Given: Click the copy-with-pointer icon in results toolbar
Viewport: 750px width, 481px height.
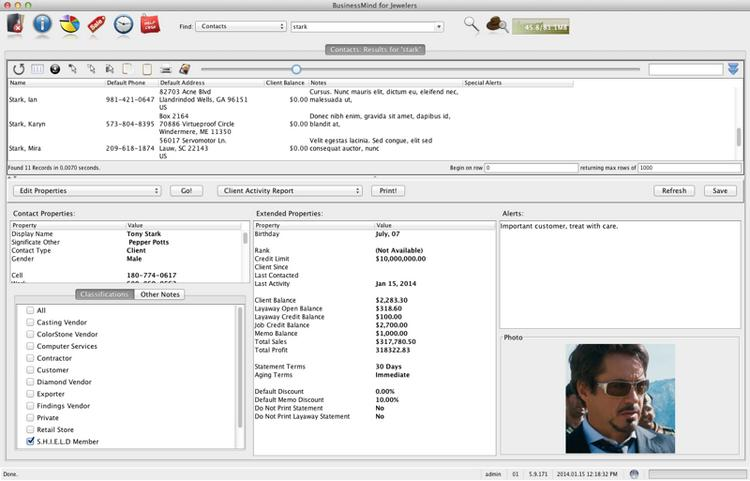Looking at the screenshot, I should (109, 69).
